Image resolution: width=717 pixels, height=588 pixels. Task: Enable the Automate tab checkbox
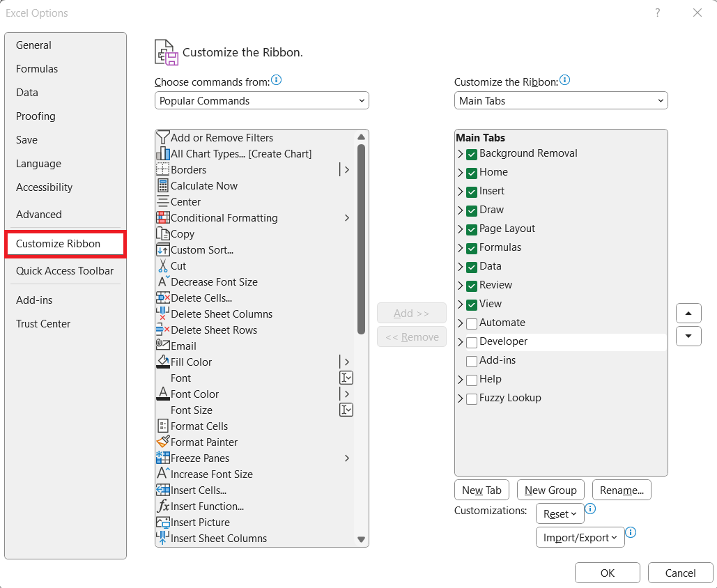point(472,324)
